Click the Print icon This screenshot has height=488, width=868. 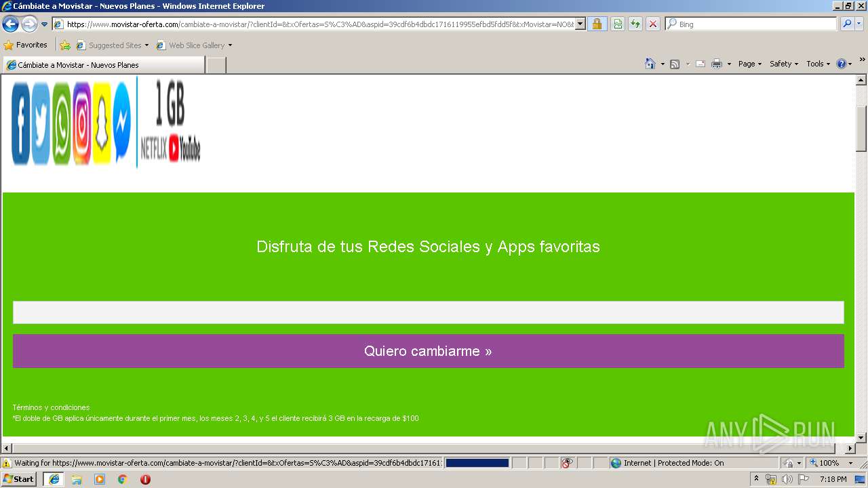point(717,64)
